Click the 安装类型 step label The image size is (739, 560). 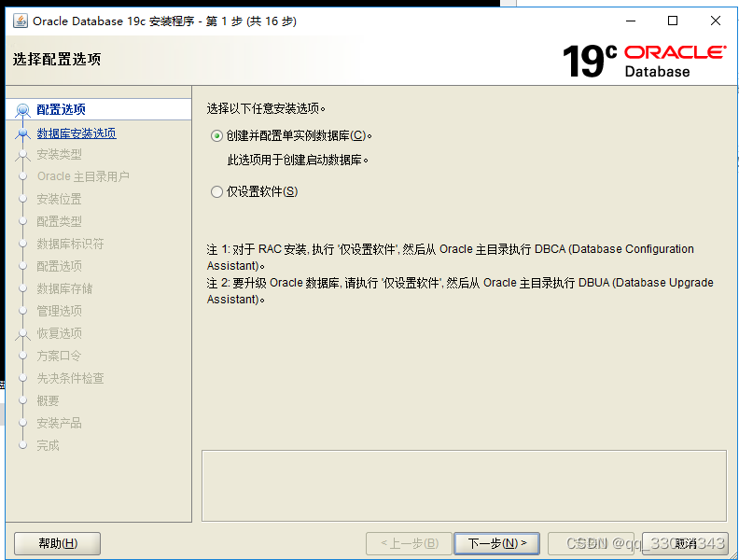point(60,154)
